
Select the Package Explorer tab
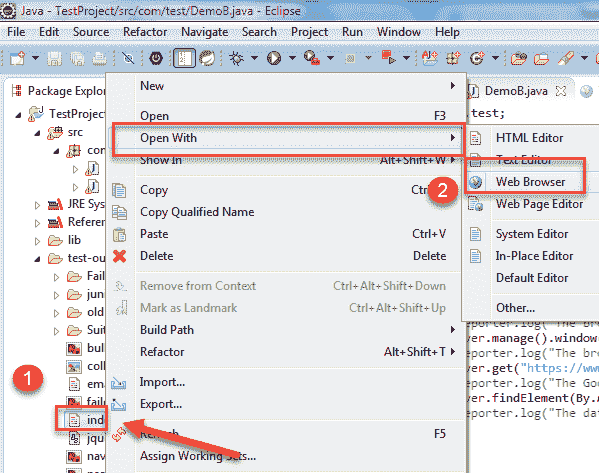(58, 91)
